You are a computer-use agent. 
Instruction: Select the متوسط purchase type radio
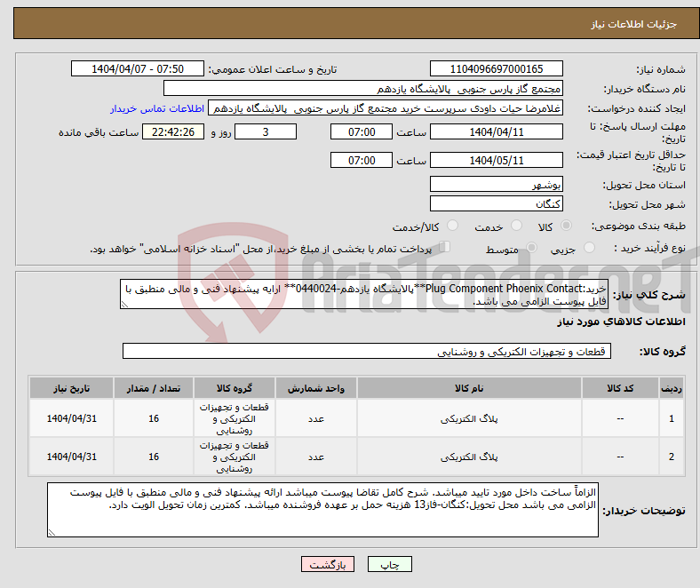532,247
